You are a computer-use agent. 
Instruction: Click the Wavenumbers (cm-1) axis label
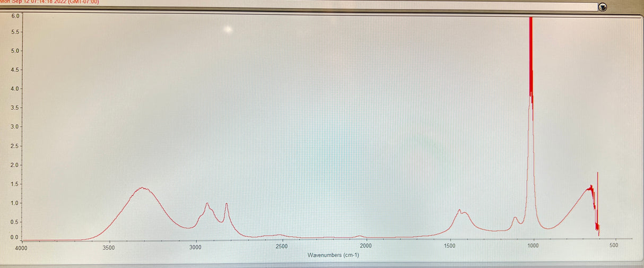tap(333, 255)
